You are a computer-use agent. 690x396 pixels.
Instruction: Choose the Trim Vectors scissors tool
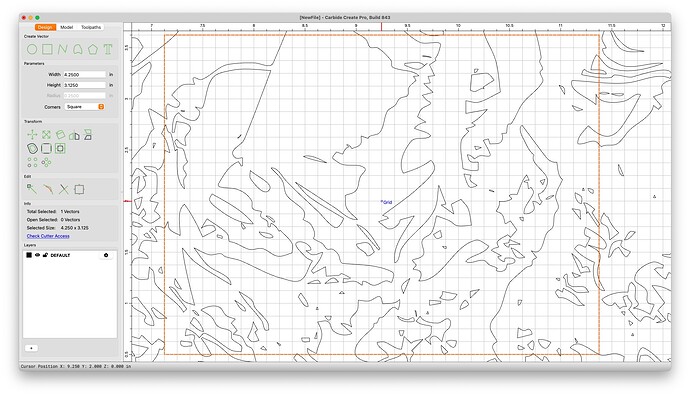pos(64,189)
